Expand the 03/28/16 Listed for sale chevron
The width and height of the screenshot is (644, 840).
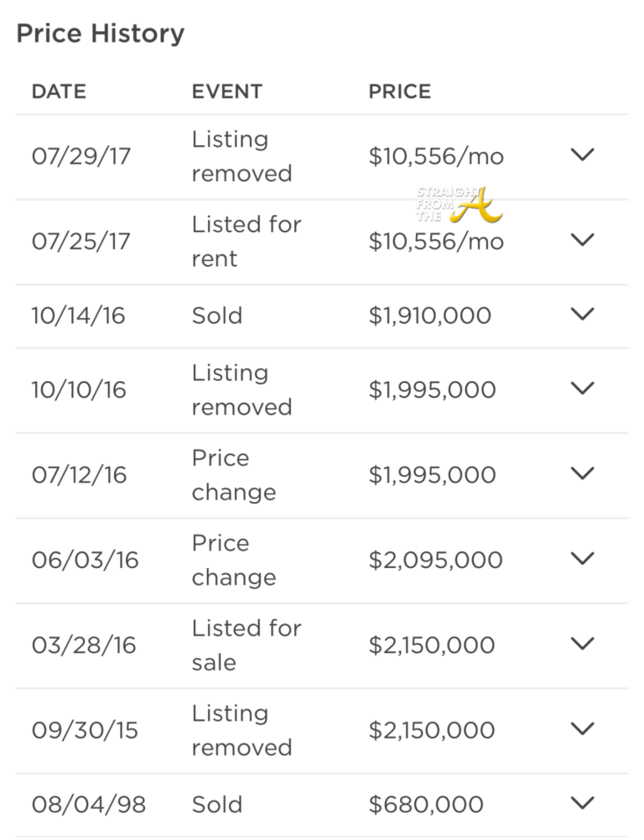click(x=582, y=643)
